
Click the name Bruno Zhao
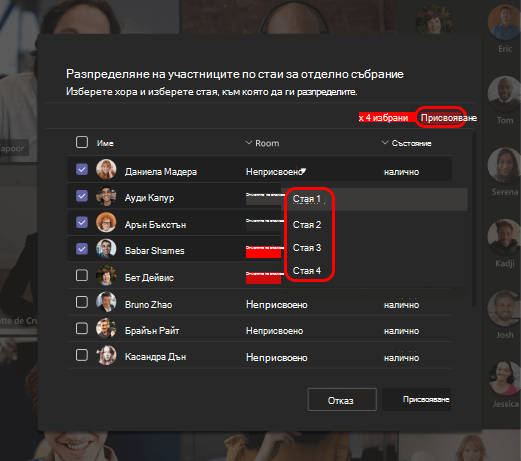click(x=148, y=305)
